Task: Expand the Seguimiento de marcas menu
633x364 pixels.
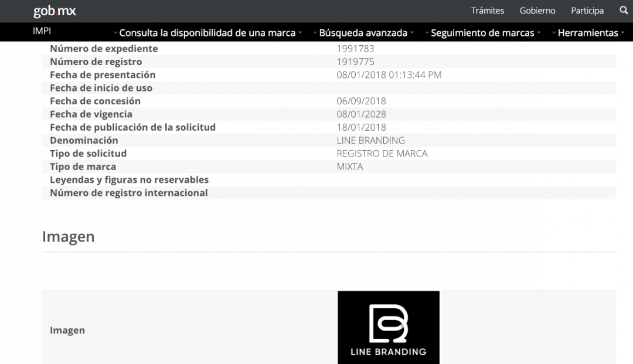Action: coord(482,33)
